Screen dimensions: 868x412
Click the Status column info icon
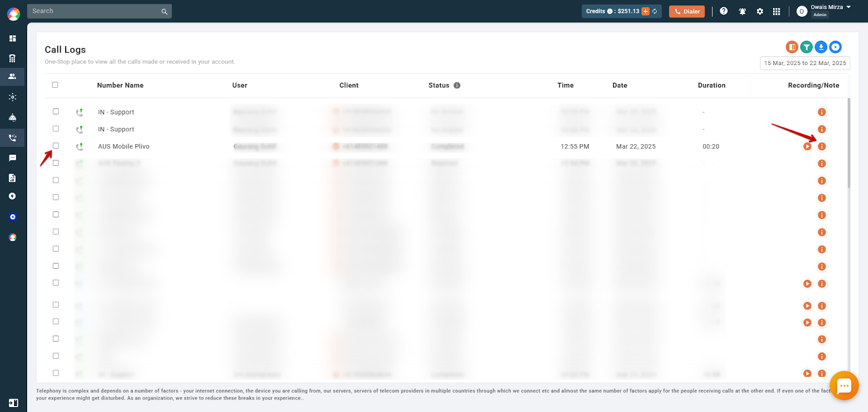457,86
